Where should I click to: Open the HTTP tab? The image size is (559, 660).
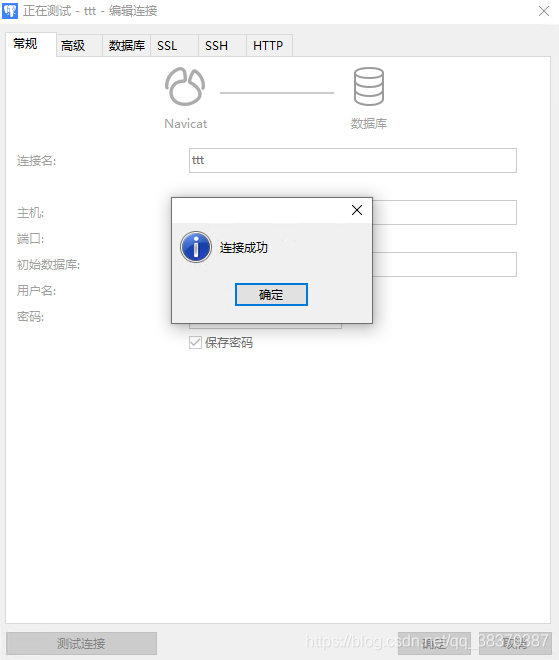[269, 45]
